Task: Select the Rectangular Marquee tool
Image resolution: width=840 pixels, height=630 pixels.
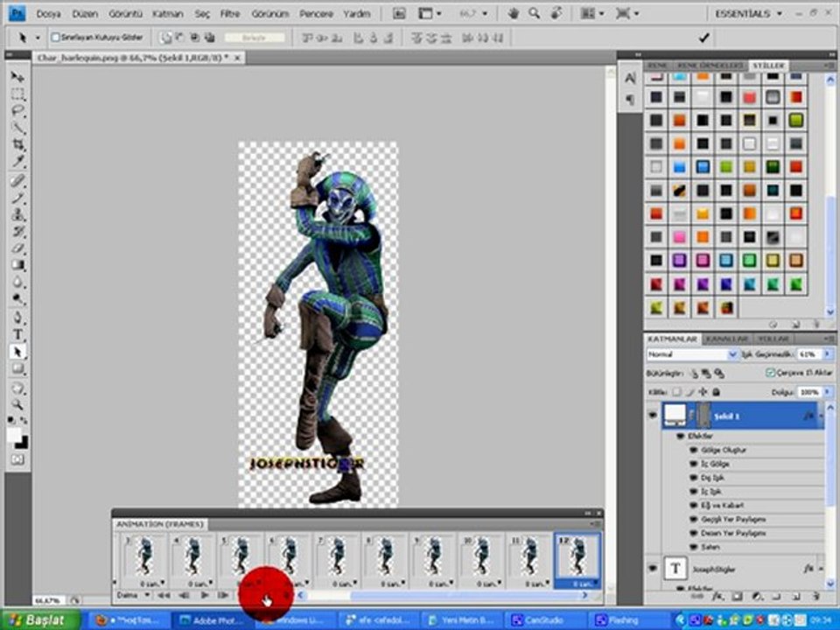Action: tap(17, 94)
